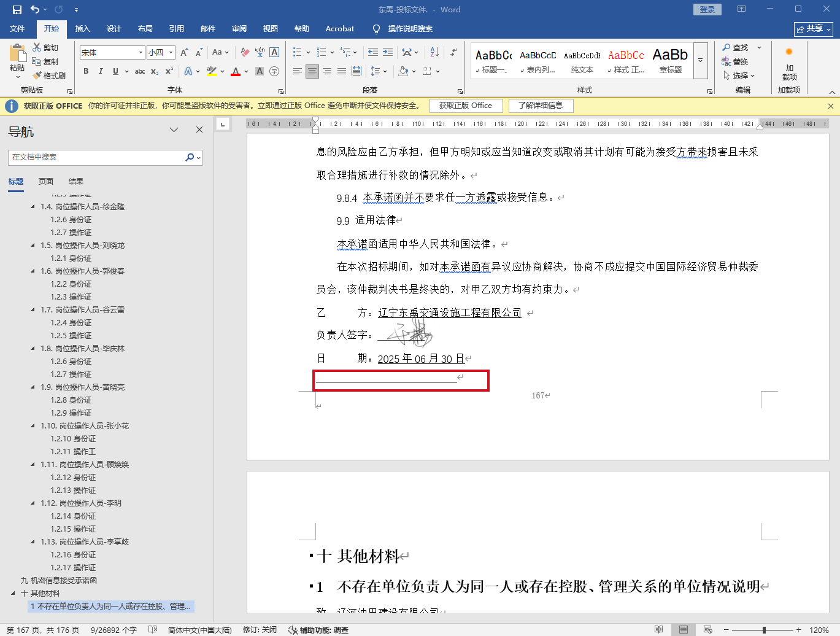
Task: Apply the 章标题 style from the styles gallery
Action: click(x=671, y=61)
